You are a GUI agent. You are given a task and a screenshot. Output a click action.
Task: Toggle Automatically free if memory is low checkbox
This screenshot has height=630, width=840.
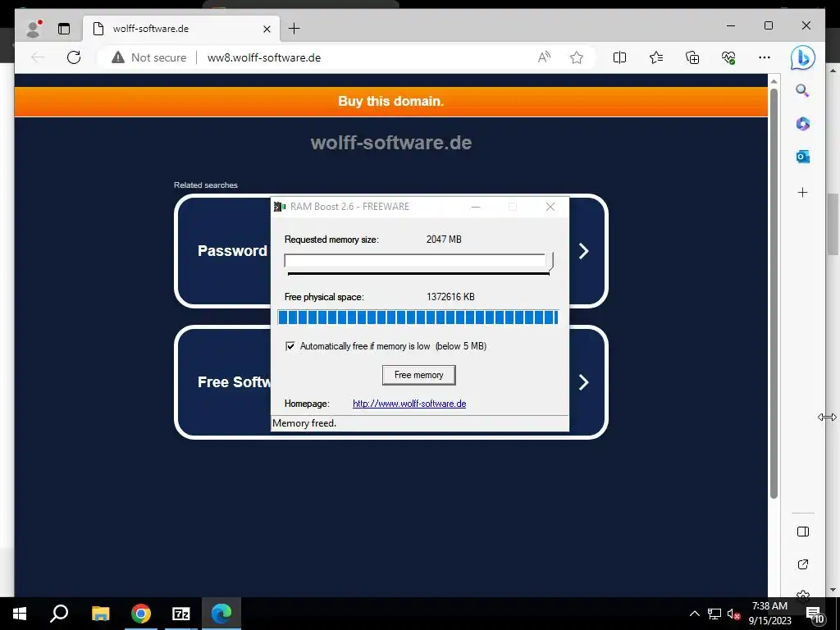tap(290, 346)
